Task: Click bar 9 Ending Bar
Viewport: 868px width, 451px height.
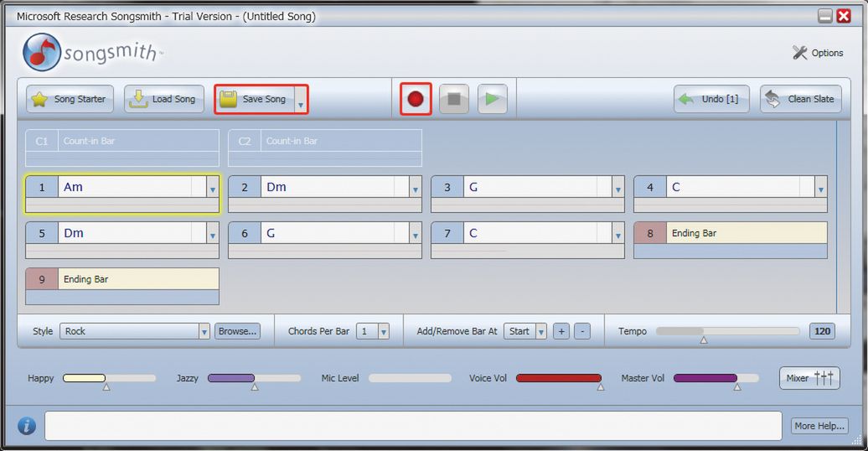Action: click(122, 286)
